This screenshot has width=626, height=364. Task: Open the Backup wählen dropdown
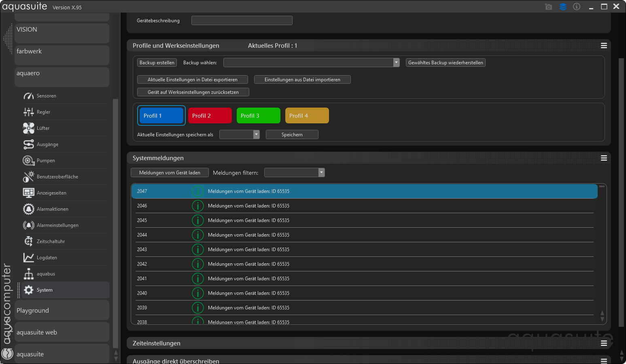pos(312,63)
